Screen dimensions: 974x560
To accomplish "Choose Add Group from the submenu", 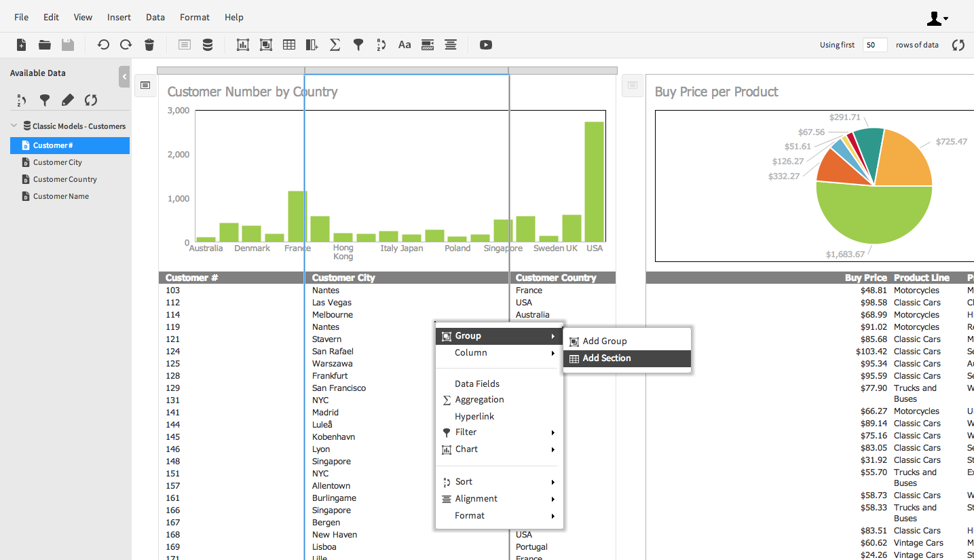I will coord(627,341).
